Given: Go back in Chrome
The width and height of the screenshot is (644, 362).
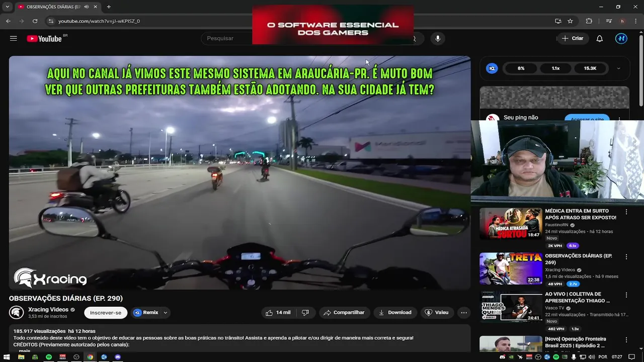Looking at the screenshot, I should [8, 21].
